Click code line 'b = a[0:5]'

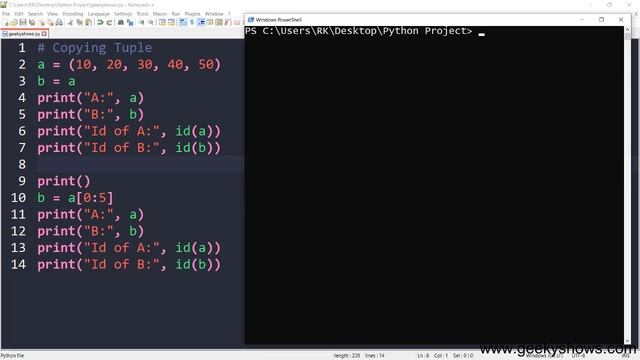pos(75,198)
